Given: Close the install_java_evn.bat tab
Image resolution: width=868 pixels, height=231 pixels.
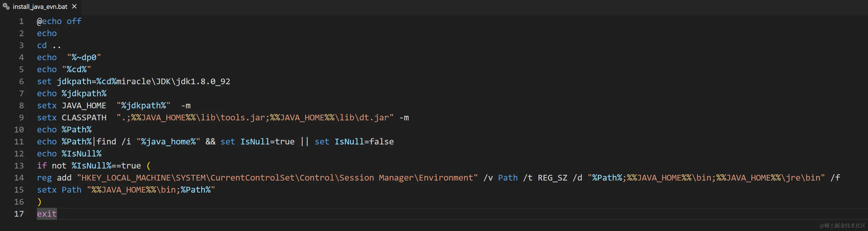Looking at the screenshot, I should (x=74, y=6).
